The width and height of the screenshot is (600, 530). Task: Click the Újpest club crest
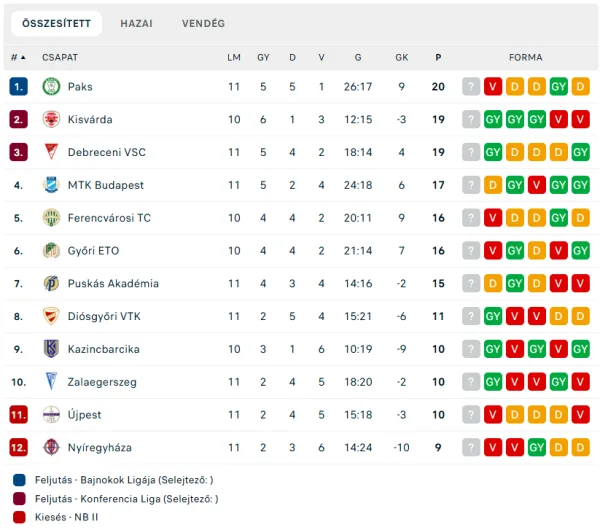pyautogui.click(x=51, y=415)
